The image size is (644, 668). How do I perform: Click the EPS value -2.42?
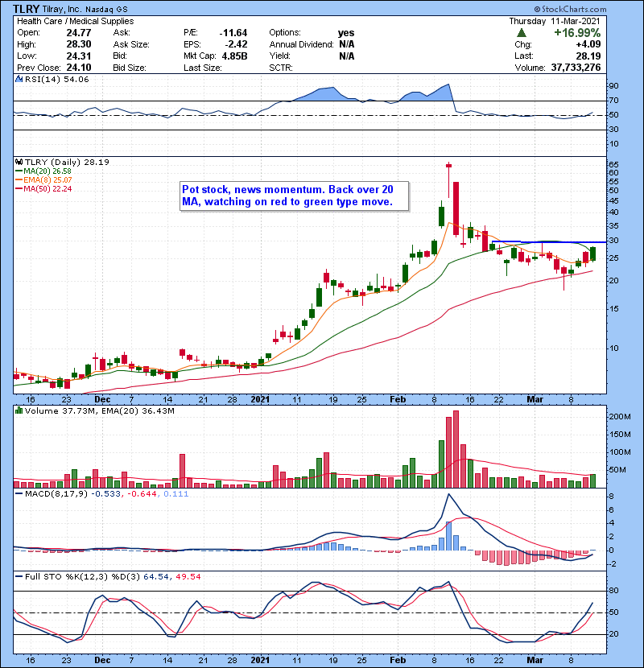(x=236, y=44)
